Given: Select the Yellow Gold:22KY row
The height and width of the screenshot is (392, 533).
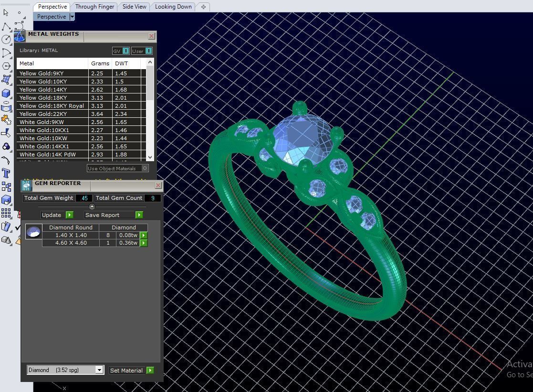Looking at the screenshot, I should tap(81, 114).
